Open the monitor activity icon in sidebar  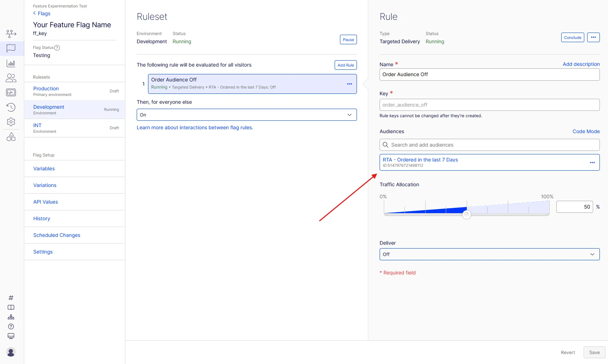point(11,92)
